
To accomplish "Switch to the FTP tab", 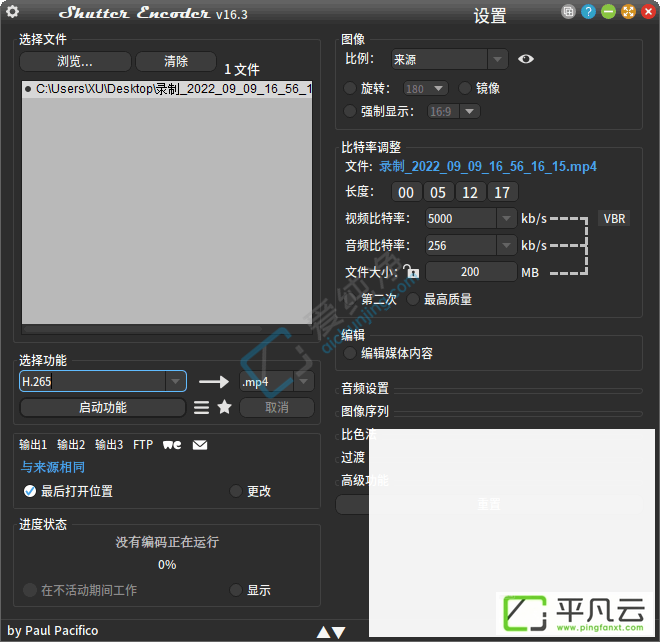I will (143, 445).
